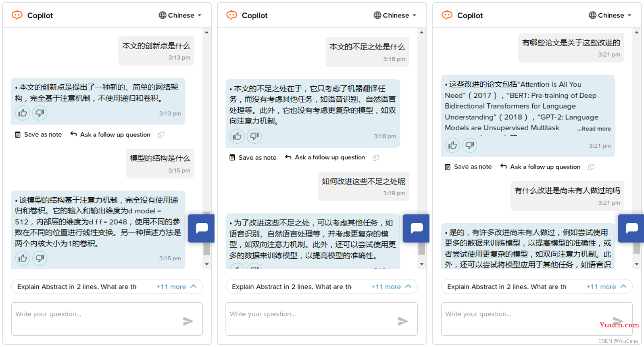Dislike the 3:15 pm model structure answer
Viewport: 644px width, 347px height.
(x=40, y=258)
